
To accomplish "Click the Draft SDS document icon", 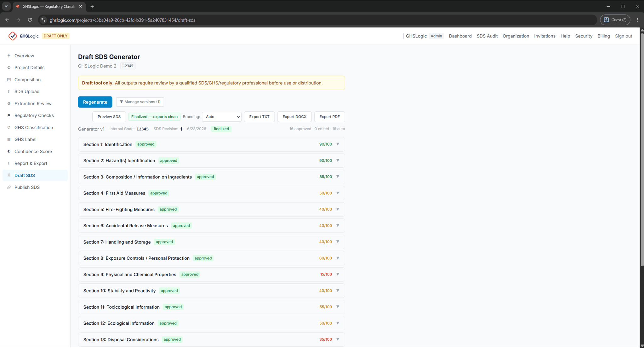I will click(9, 175).
